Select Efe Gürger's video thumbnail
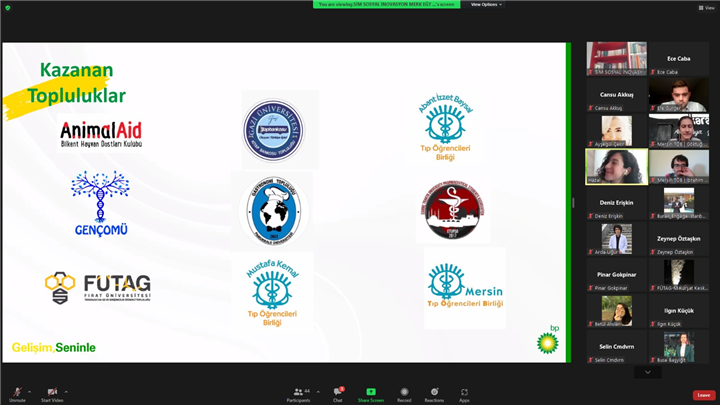720x405 pixels. 679,95
